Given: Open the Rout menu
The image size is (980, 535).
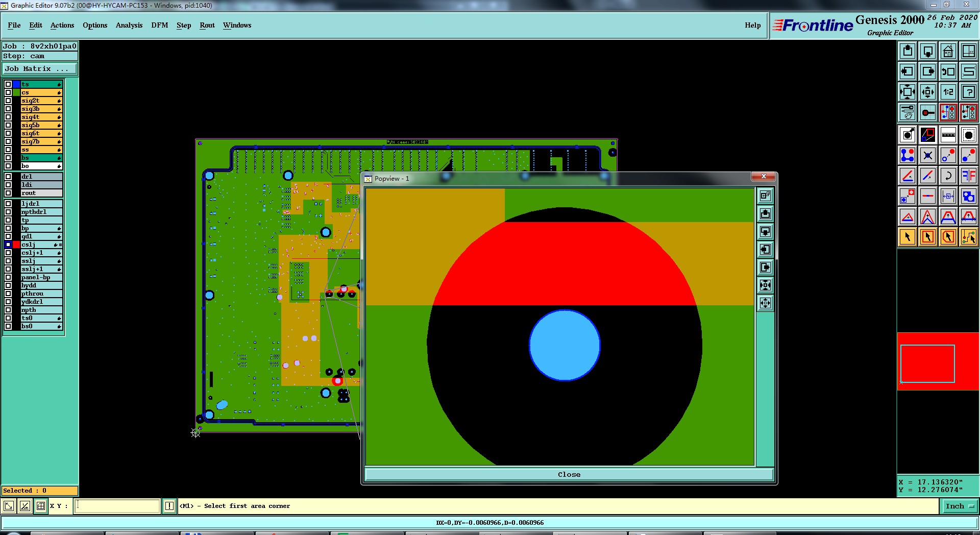Looking at the screenshot, I should coord(207,25).
